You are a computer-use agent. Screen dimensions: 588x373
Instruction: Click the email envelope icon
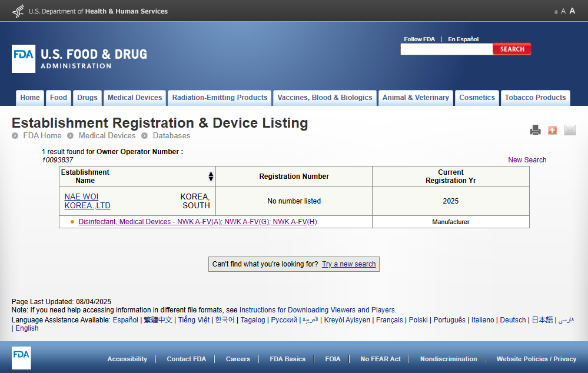coord(570,130)
